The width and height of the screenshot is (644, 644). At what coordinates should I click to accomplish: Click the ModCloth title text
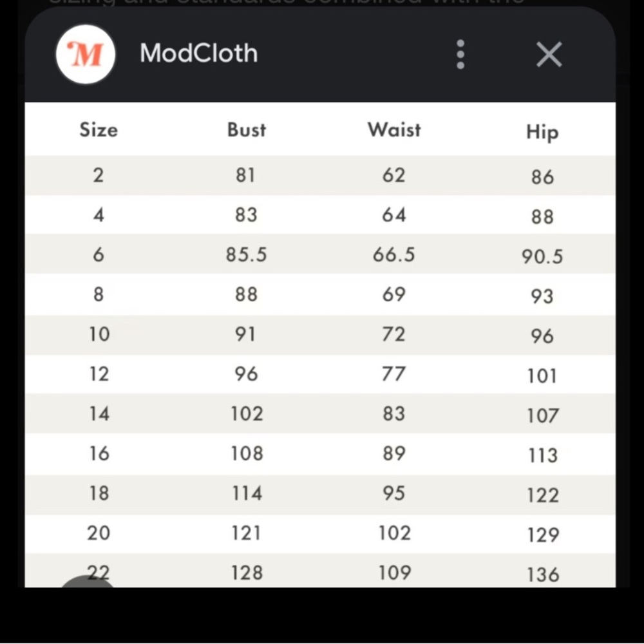(x=198, y=53)
